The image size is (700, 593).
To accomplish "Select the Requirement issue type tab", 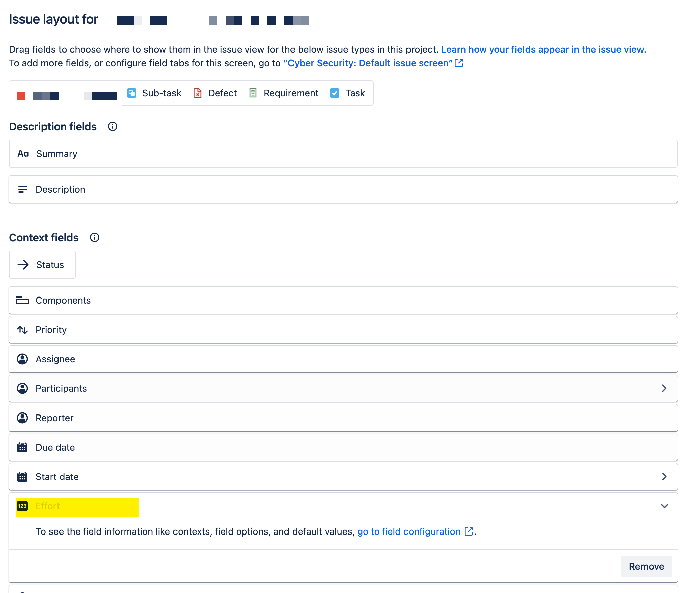I will 283,93.
